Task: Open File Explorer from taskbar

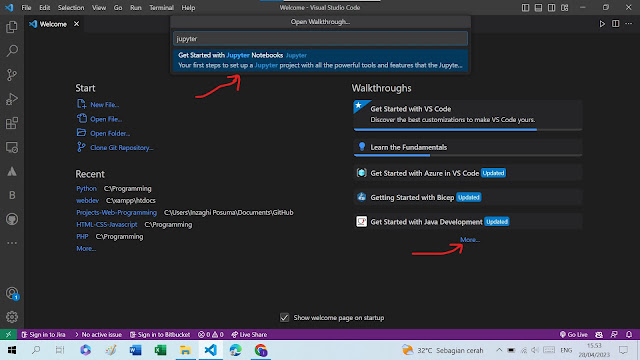Action: point(185,350)
